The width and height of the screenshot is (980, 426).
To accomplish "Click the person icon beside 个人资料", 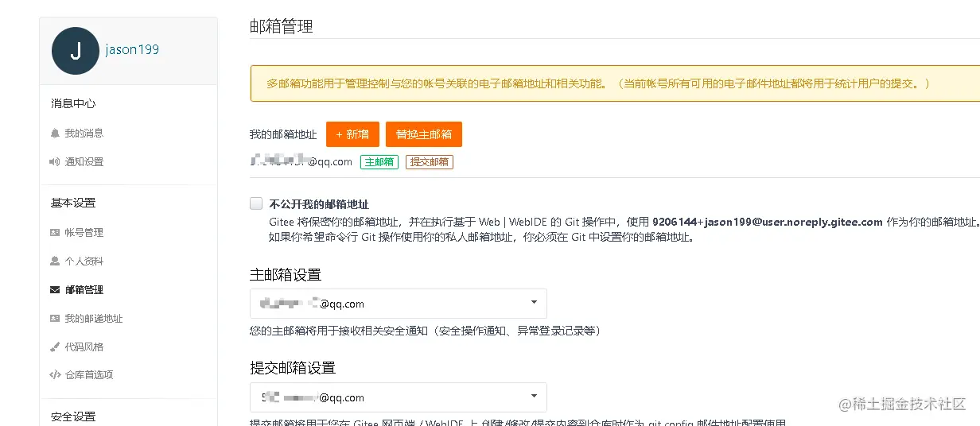I will (x=55, y=261).
